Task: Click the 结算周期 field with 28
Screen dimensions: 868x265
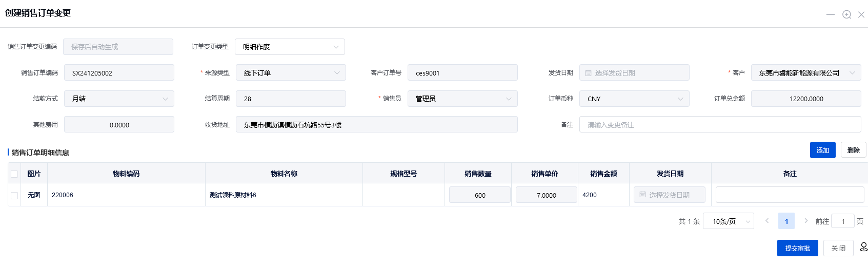Action: pos(291,99)
